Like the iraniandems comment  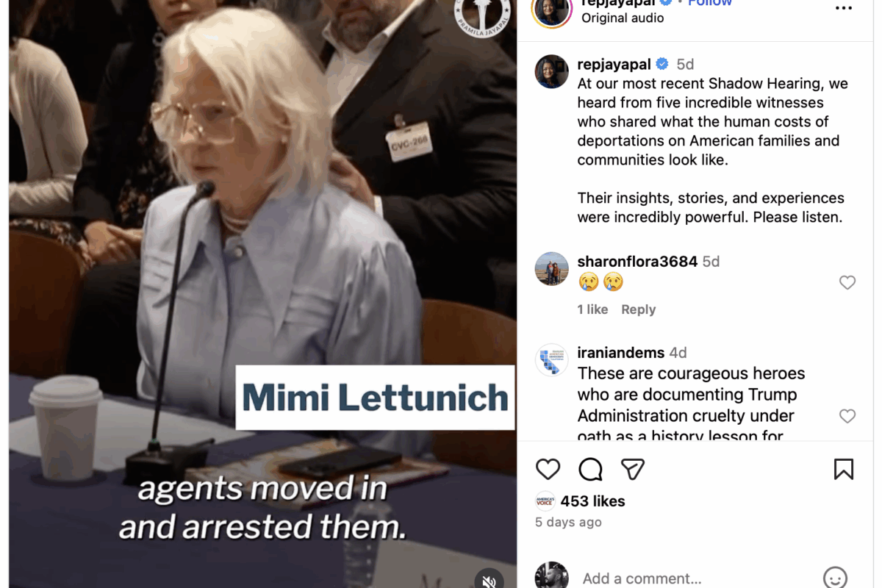(847, 416)
